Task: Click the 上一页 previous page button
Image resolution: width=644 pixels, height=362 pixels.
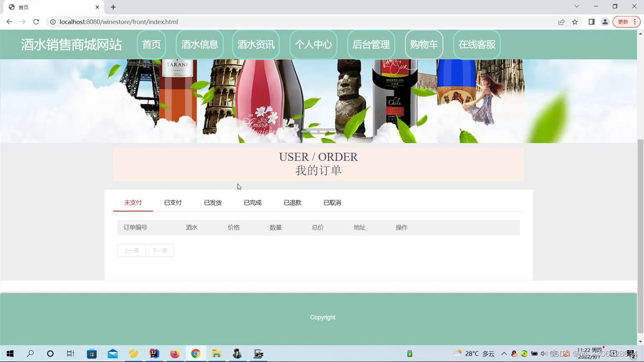Action: 131,251
